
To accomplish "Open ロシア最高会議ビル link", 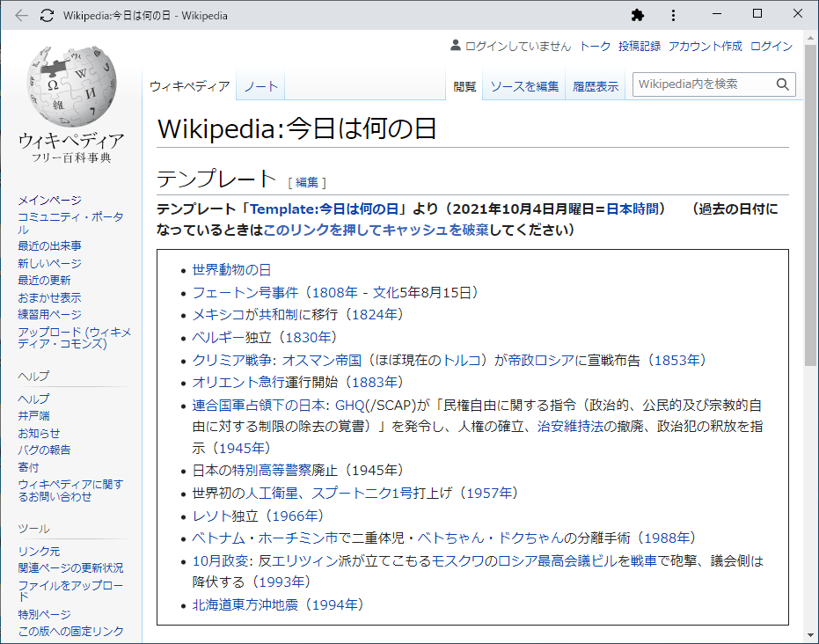I will click(558, 560).
